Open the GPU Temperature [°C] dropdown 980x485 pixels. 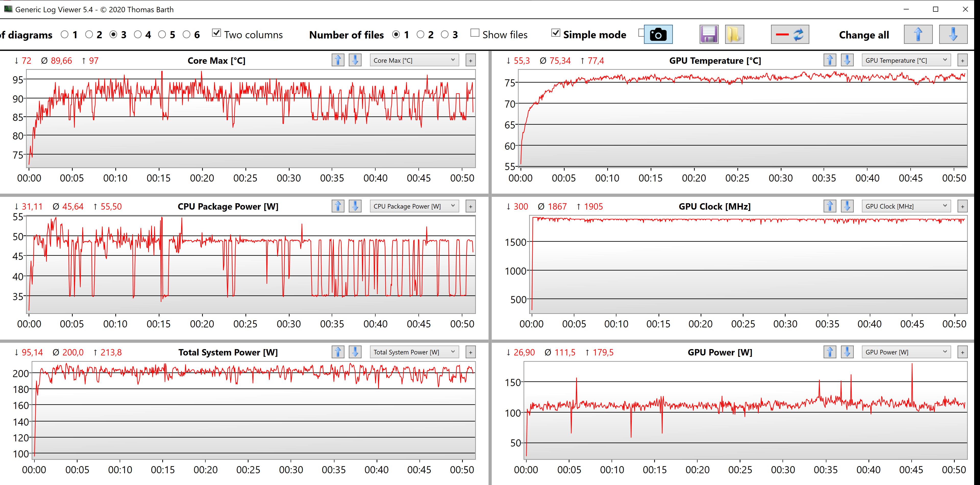point(906,60)
